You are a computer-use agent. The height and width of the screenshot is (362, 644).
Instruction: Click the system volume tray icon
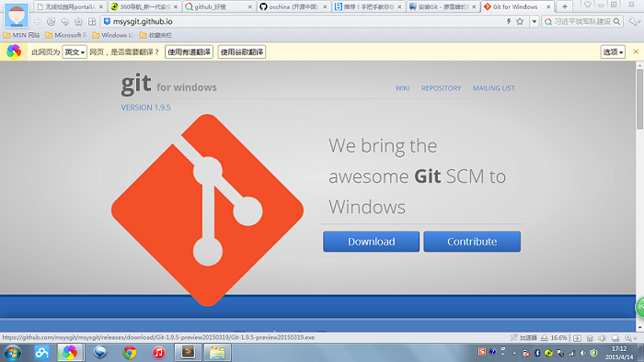tap(582, 353)
